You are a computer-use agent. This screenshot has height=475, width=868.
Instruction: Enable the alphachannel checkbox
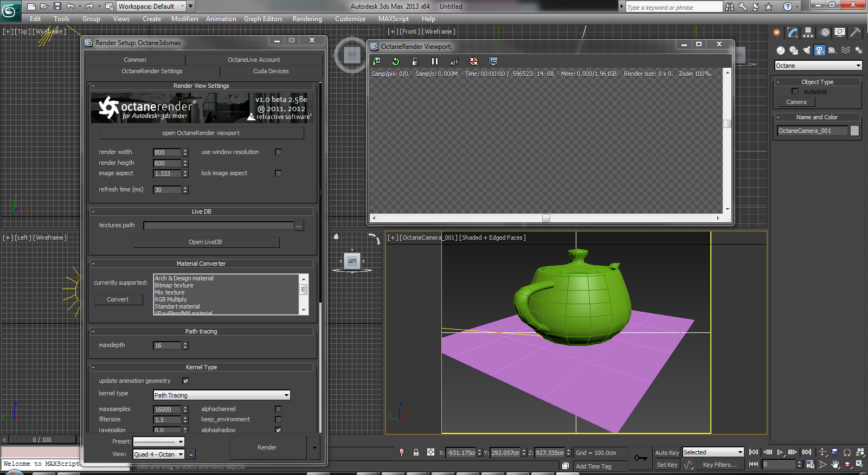278,409
